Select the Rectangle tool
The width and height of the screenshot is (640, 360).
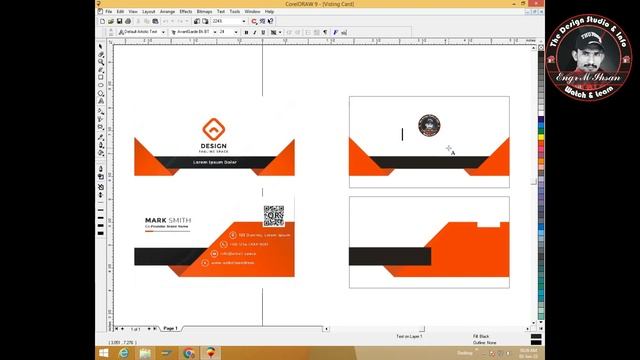coord(100,78)
